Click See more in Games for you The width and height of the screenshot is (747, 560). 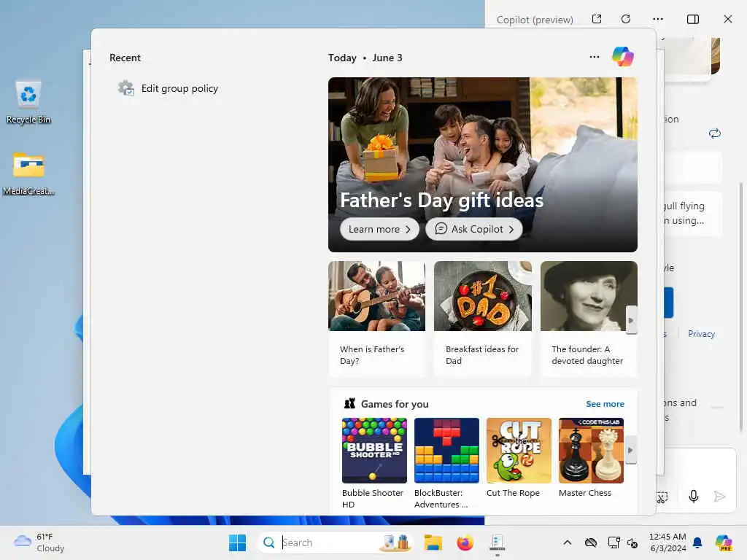point(605,404)
